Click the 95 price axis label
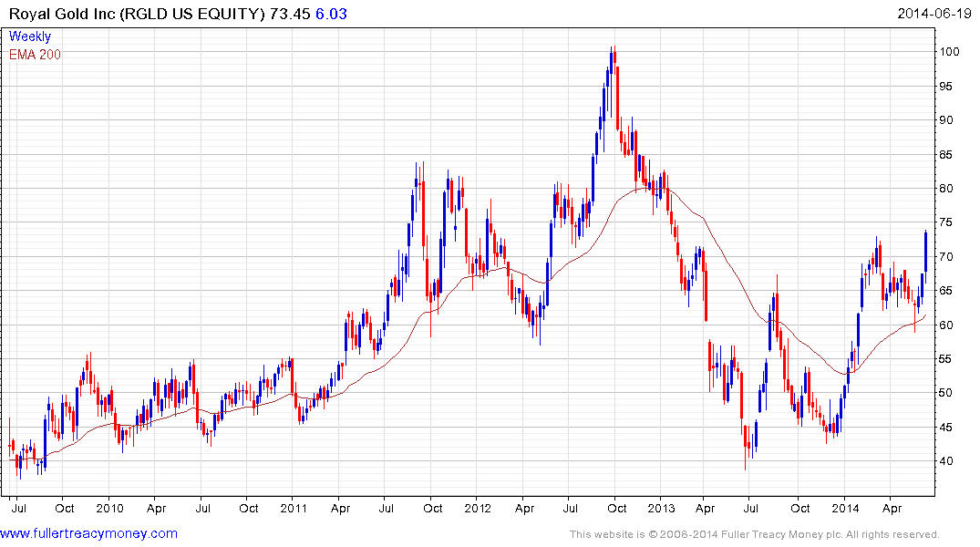This screenshot has height=547, width=980. point(946,87)
